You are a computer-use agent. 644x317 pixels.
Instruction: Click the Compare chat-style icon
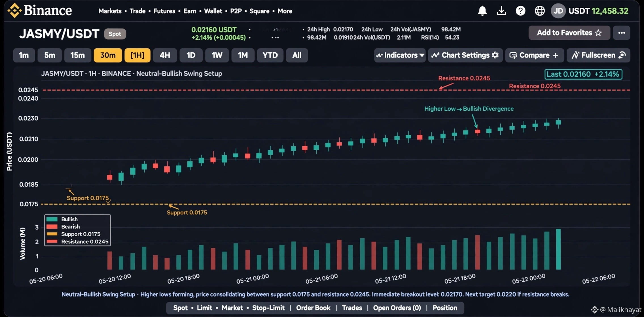(x=513, y=55)
